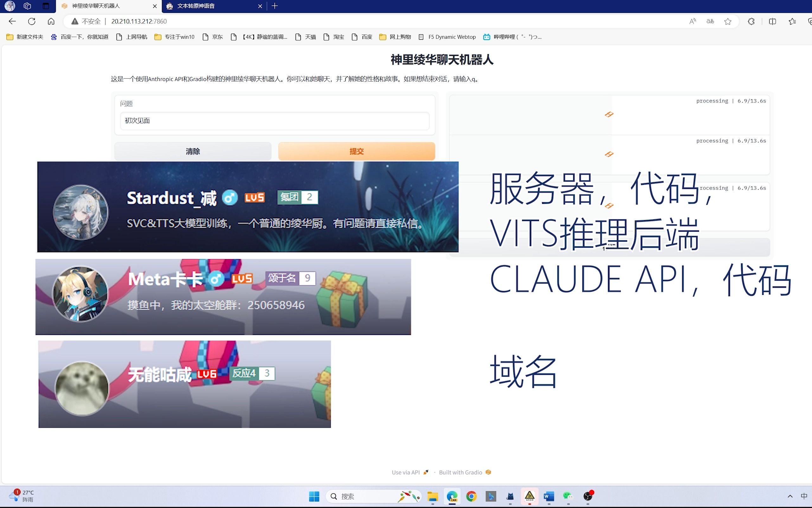Screen dimensions: 812x508
Task: Open 百度 bookmark
Action: tap(362, 37)
